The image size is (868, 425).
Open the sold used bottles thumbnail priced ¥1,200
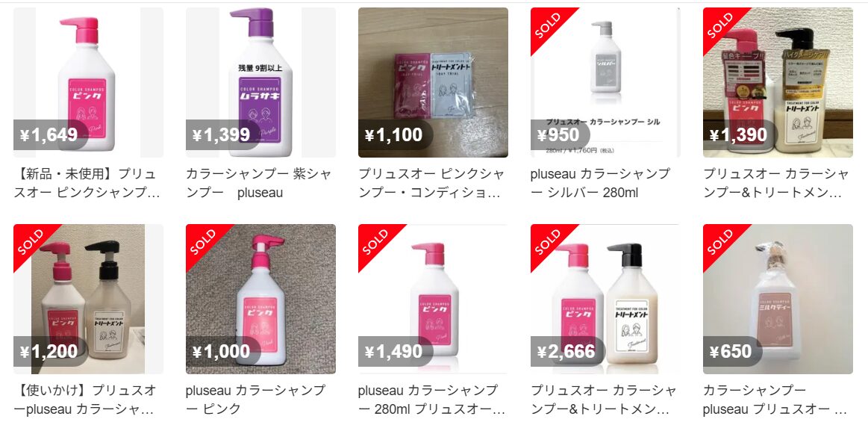88,300
